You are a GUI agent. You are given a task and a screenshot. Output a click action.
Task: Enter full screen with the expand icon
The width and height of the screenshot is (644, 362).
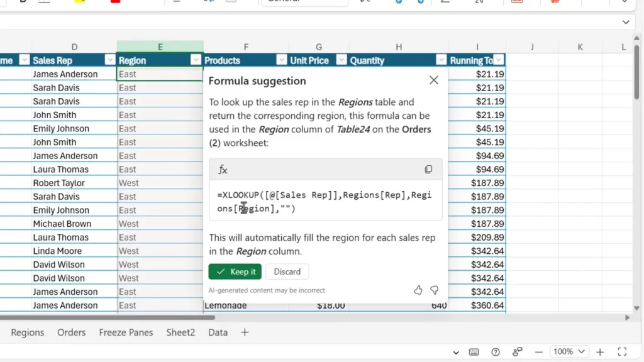pos(622,352)
